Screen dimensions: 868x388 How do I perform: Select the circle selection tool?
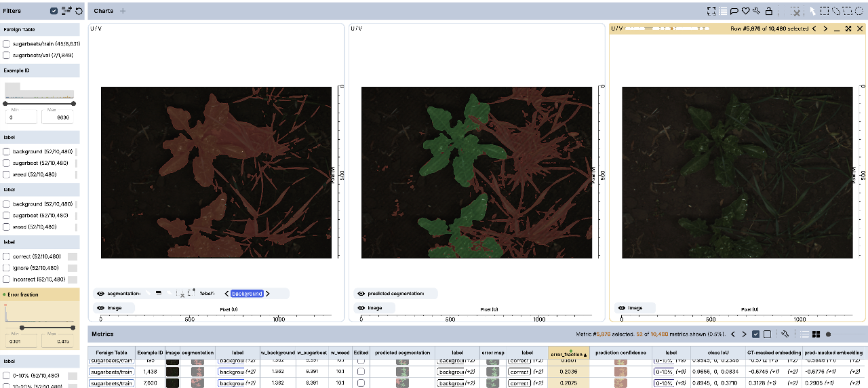pos(859,11)
